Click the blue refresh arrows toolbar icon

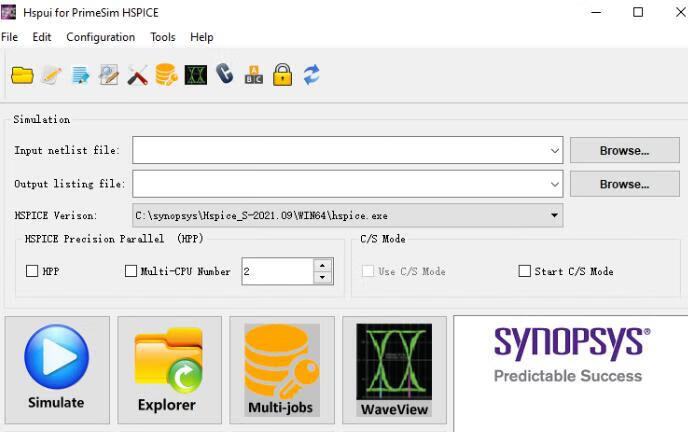tap(312, 75)
